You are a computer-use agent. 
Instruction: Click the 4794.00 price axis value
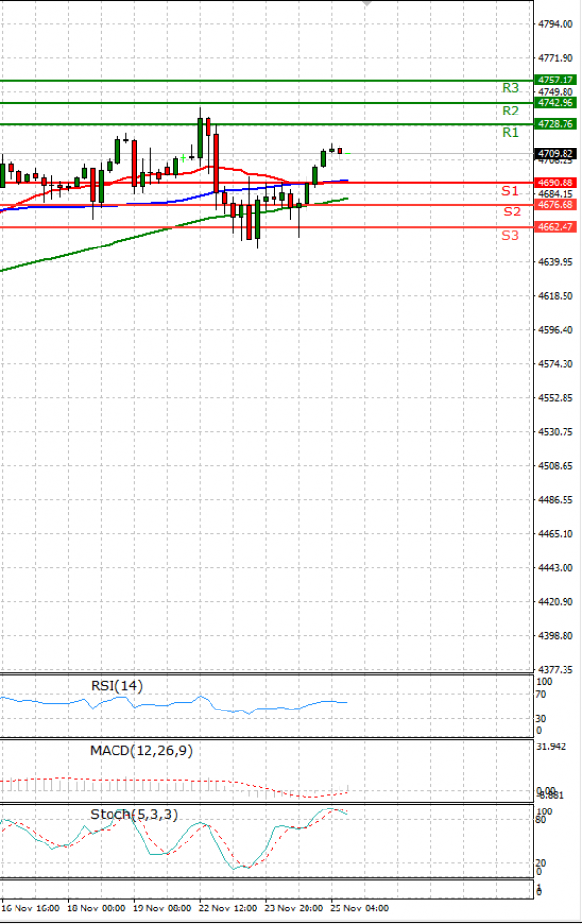(x=556, y=24)
